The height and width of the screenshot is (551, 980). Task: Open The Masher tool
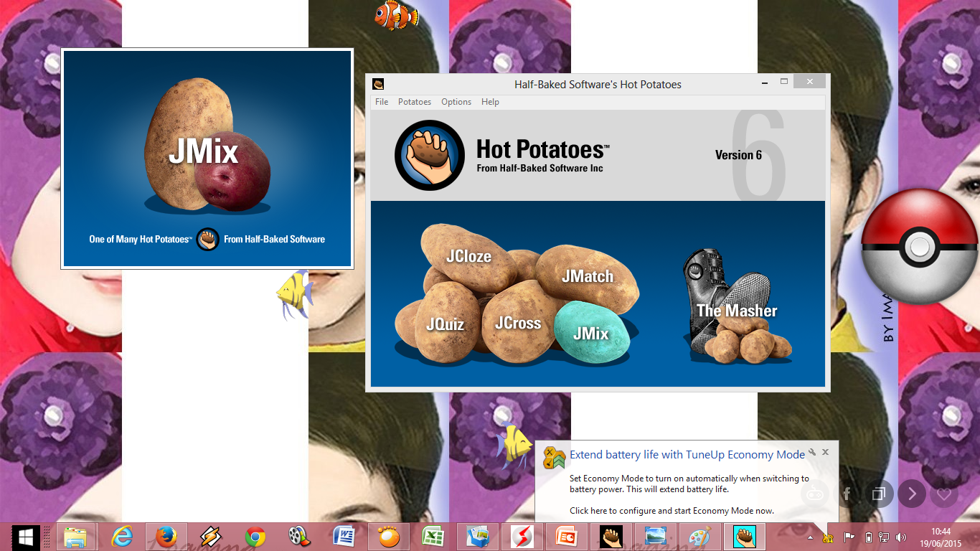point(737,307)
